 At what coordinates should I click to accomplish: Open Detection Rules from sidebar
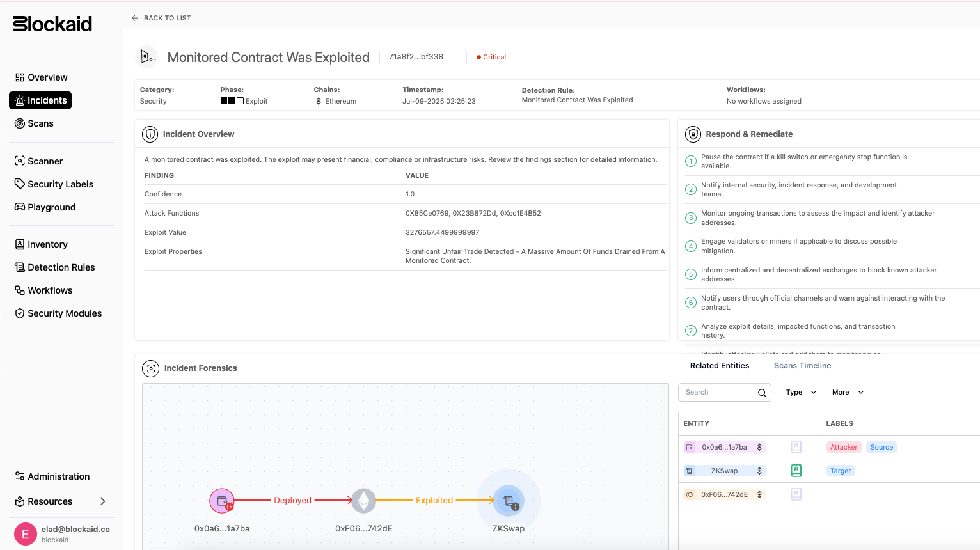61,267
